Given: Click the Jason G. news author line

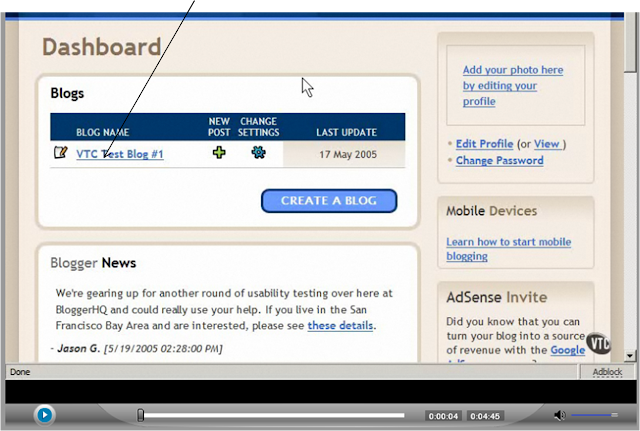Looking at the screenshot, I should tap(136, 348).
